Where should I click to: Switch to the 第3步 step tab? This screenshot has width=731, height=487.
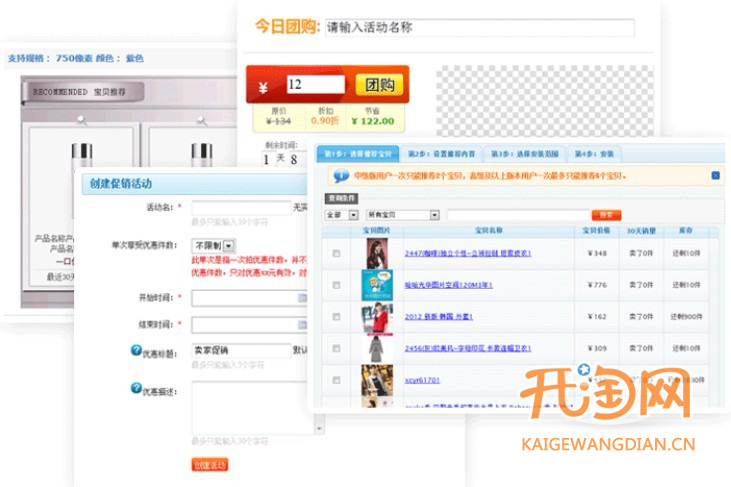click(x=524, y=154)
